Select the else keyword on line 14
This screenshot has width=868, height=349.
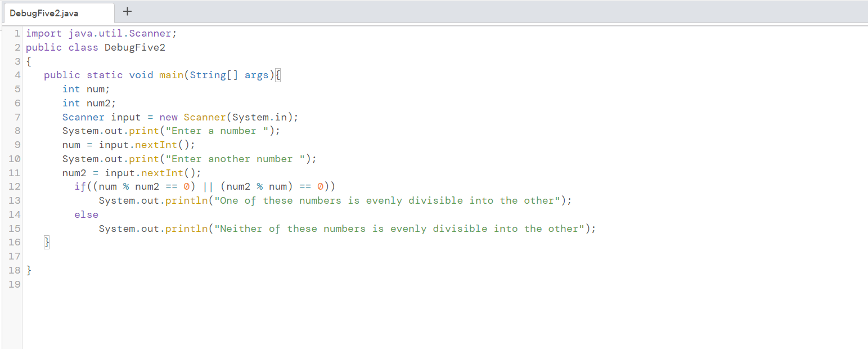(86, 214)
